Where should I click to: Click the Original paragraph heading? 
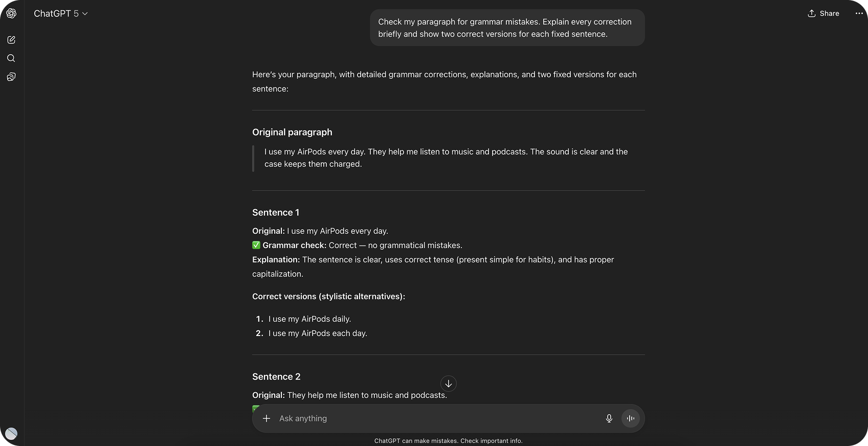pos(292,132)
